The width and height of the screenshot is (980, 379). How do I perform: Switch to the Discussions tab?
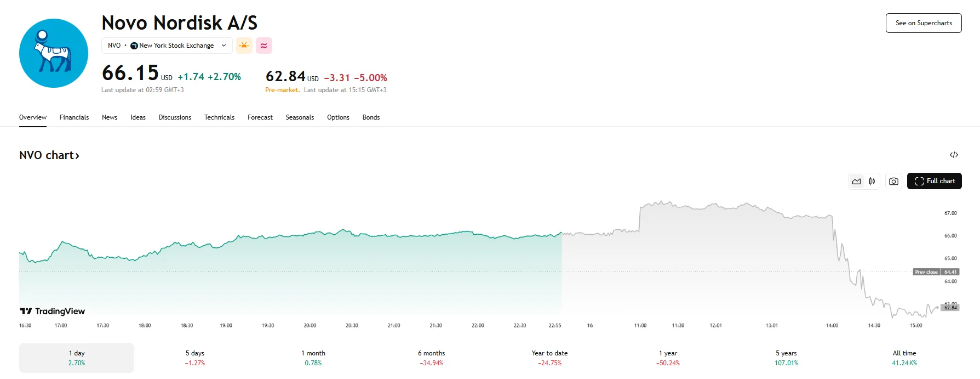[175, 117]
